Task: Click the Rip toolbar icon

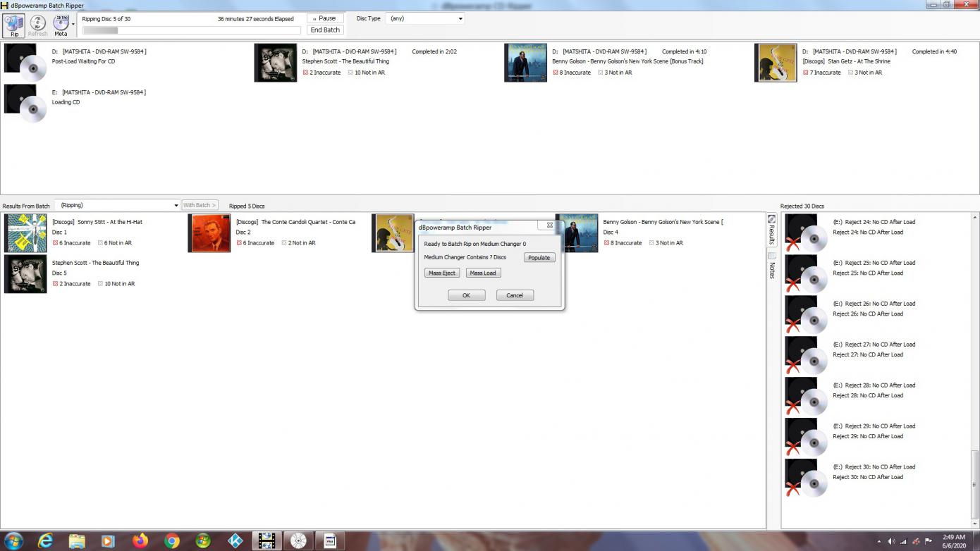Action: pos(14,25)
